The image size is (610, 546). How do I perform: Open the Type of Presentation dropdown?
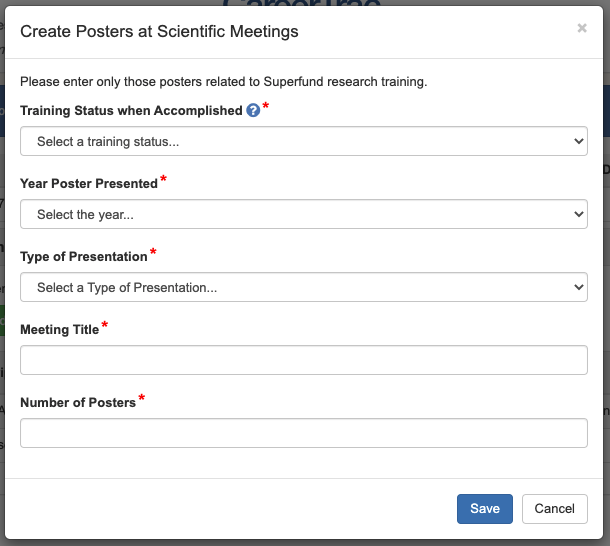click(x=303, y=288)
